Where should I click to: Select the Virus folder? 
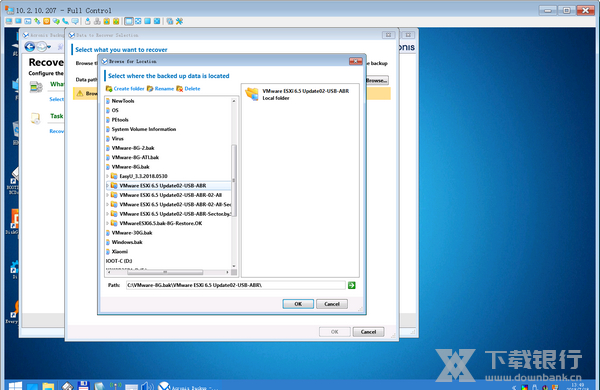click(x=117, y=139)
